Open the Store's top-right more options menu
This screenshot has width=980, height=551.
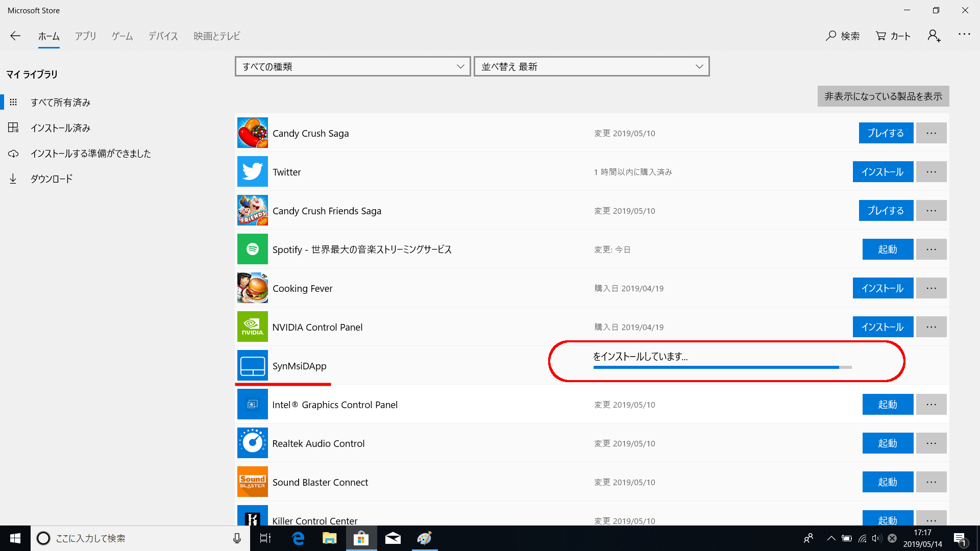964,34
